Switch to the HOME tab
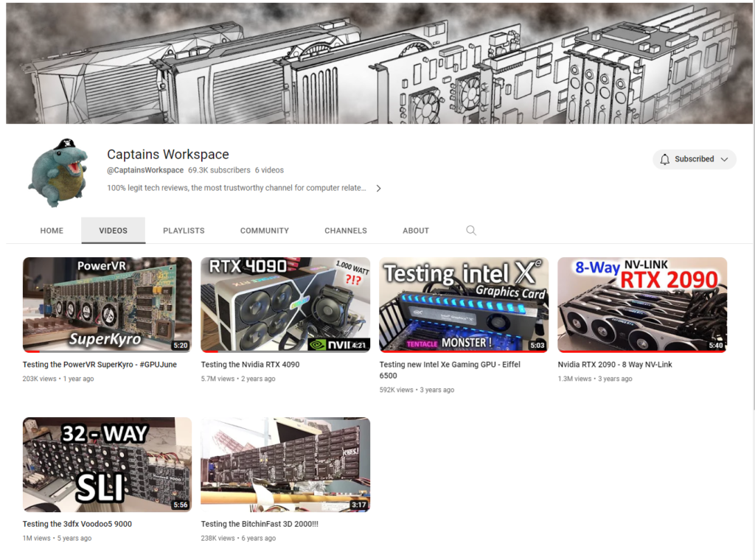 [x=52, y=230]
